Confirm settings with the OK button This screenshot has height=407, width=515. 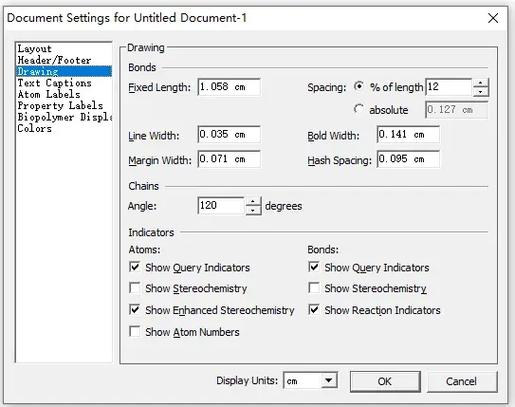pos(385,381)
